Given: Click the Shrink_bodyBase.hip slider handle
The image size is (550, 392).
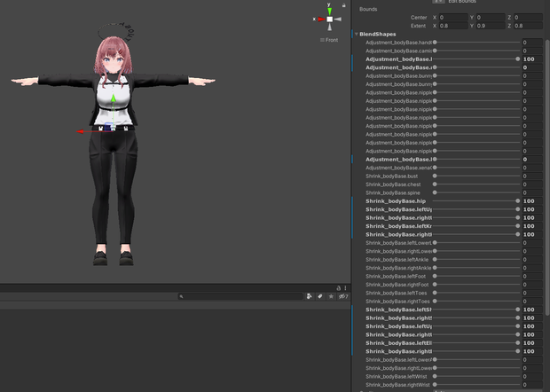Looking at the screenshot, I should (x=518, y=201).
